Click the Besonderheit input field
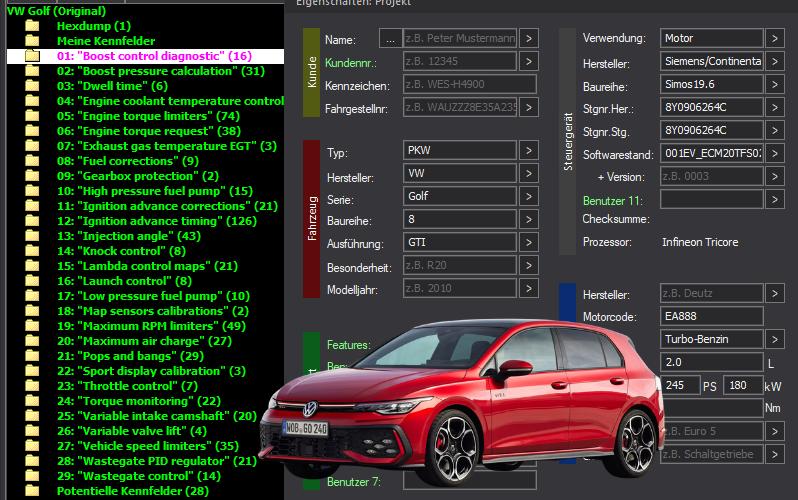 [x=460, y=265]
